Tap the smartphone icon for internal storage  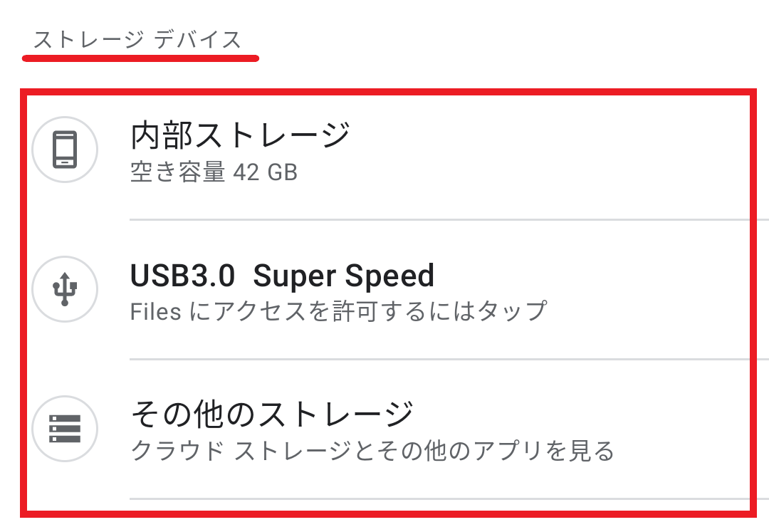tap(65, 150)
